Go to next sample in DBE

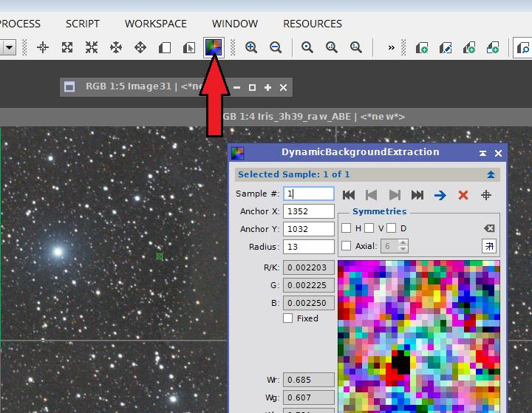point(395,195)
